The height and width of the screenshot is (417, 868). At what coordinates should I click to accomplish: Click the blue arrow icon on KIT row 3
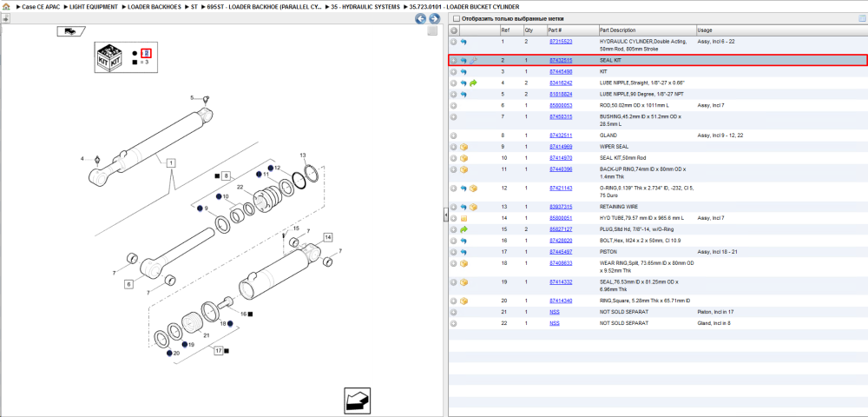click(x=464, y=72)
